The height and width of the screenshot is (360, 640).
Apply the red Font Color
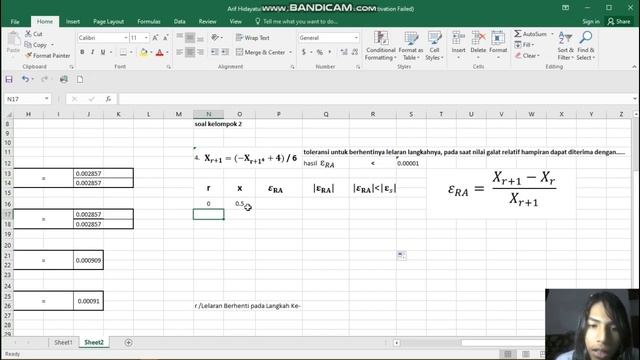[160, 52]
